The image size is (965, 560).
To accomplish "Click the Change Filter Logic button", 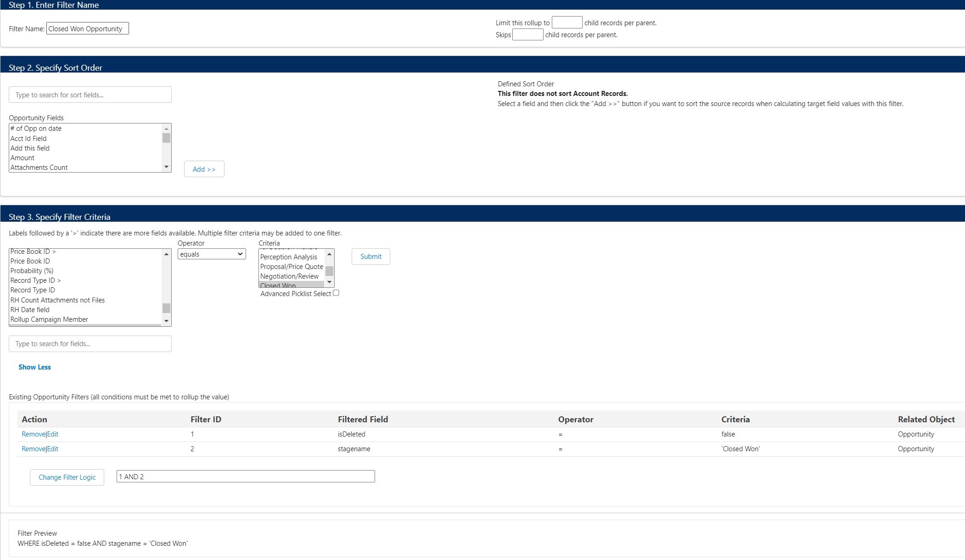I will pyautogui.click(x=66, y=477).
